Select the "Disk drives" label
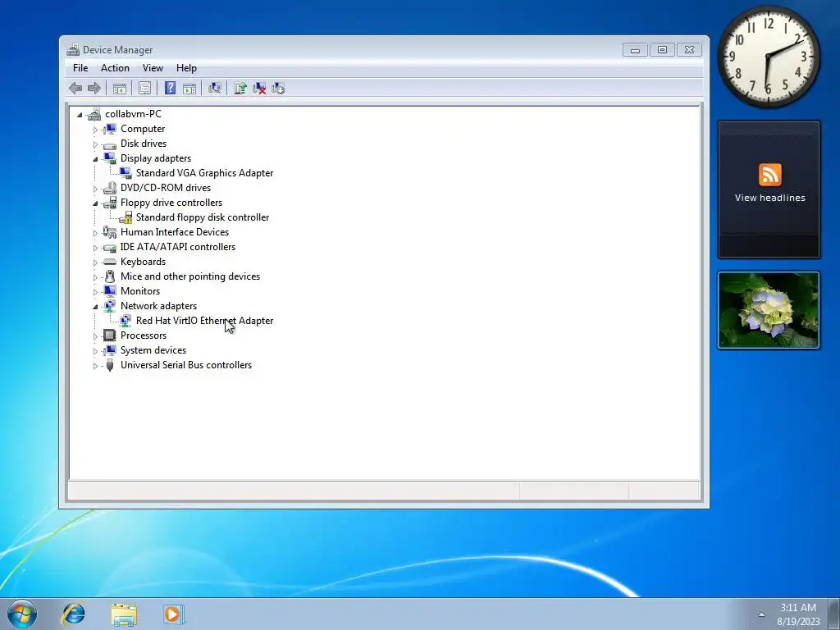This screenshot has width=840, height=630. coord(143,144)
